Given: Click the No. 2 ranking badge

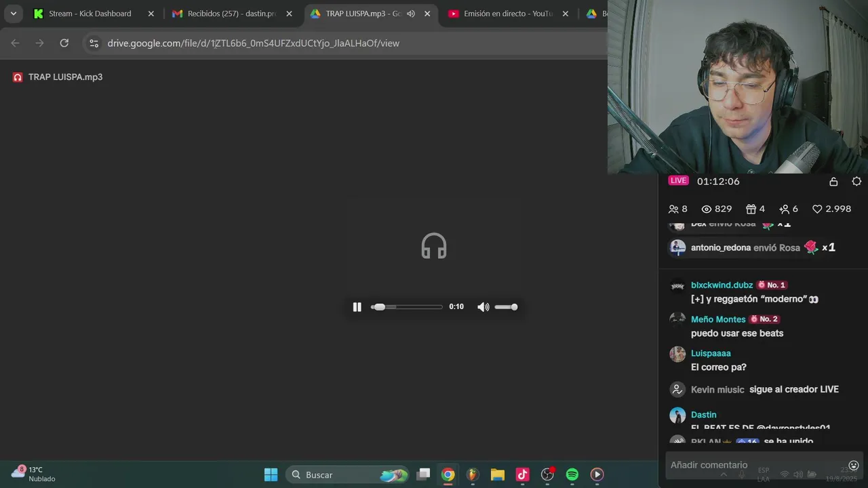Looking at the screenshot, I should coord(764,319).
